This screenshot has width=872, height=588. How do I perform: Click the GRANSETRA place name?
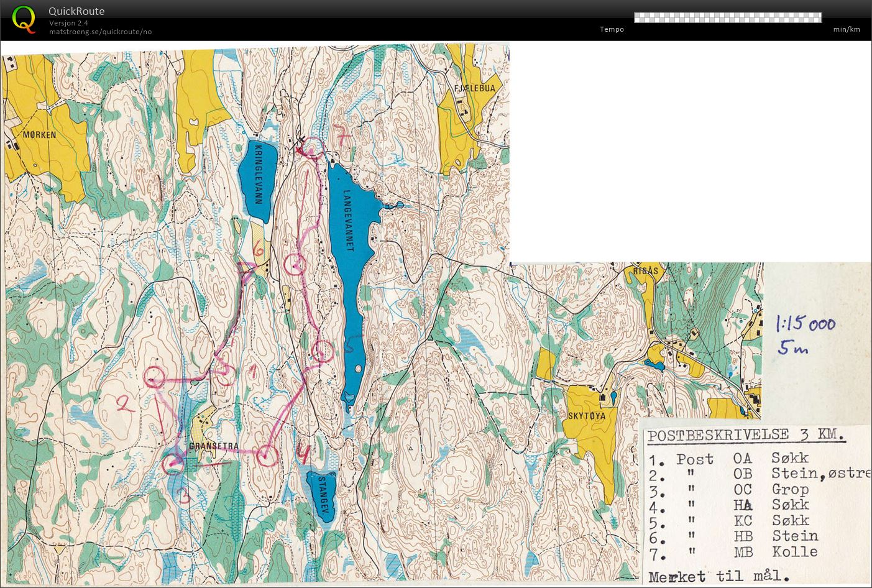click(x=213, y=446)
